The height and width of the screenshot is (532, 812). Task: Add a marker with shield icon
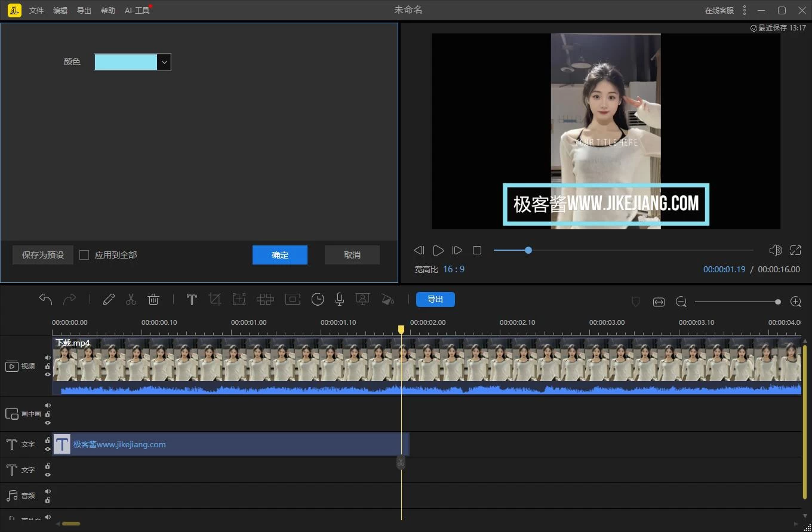click(636, 302)
